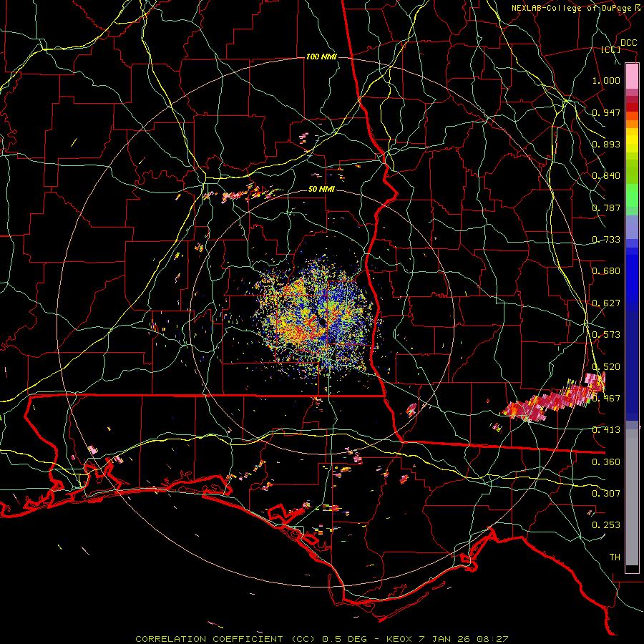The width and height of the screenshot is (644, 644).
Task: Click the "0.467" scale label
Action: 606,399
